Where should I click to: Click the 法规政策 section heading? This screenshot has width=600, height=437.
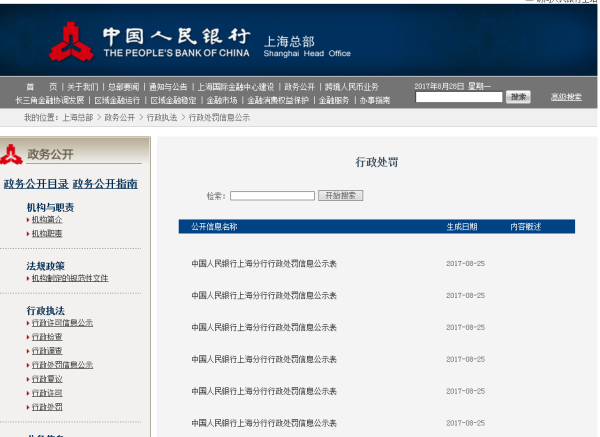point(46,266)
